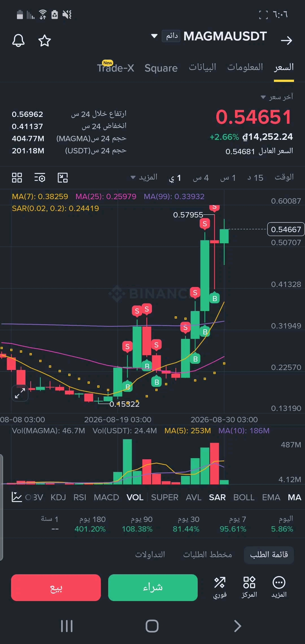Toggle the EMA indicator

pos(271,497)
